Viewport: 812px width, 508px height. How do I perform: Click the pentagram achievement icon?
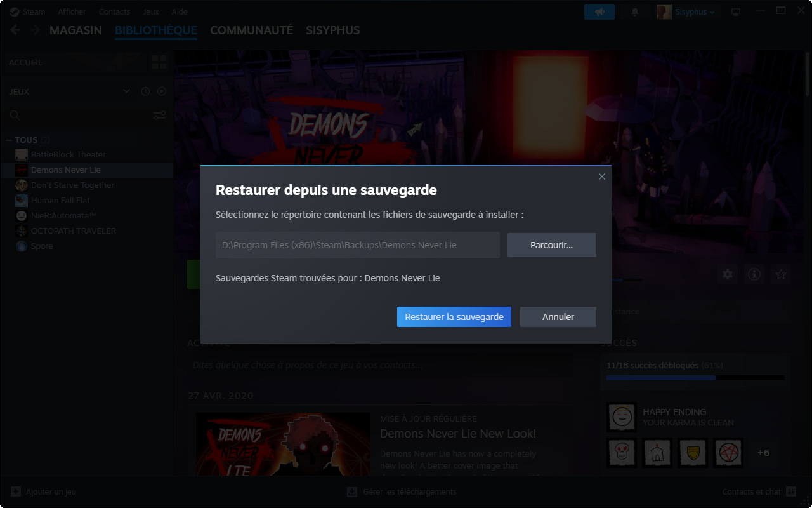(x=729, y=453)
